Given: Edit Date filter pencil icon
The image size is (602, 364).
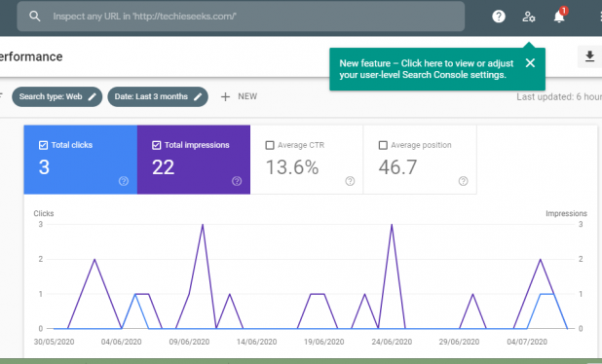Looking at the screenshot, I should (x=198, y=96).
